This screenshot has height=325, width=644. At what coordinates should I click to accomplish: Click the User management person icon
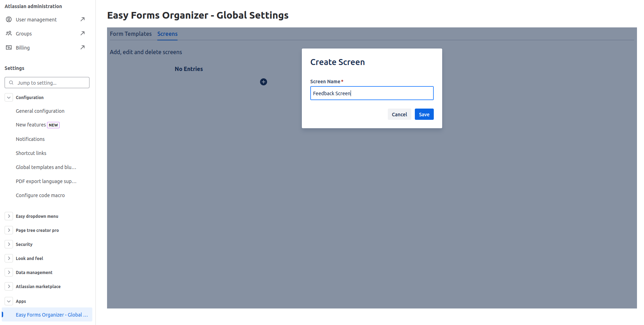9,19
